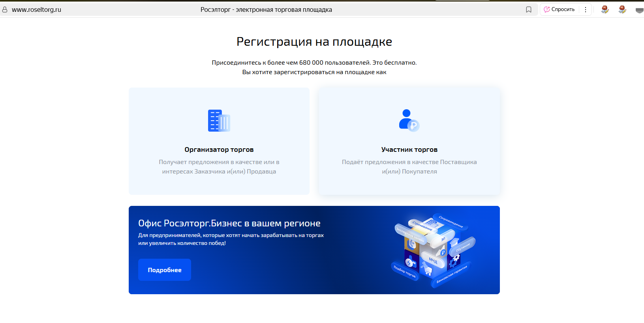Click the first stamp-and-pencil extension icon

point(605,9)
